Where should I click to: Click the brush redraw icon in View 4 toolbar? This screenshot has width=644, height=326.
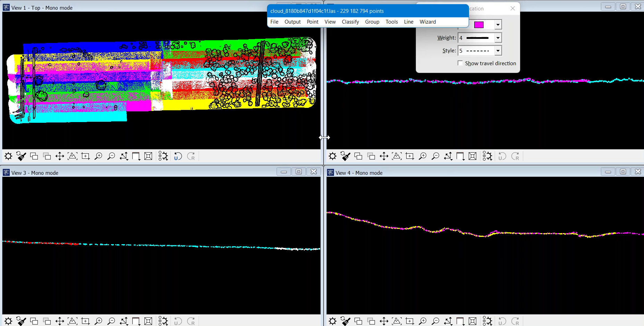coord(345,321)
